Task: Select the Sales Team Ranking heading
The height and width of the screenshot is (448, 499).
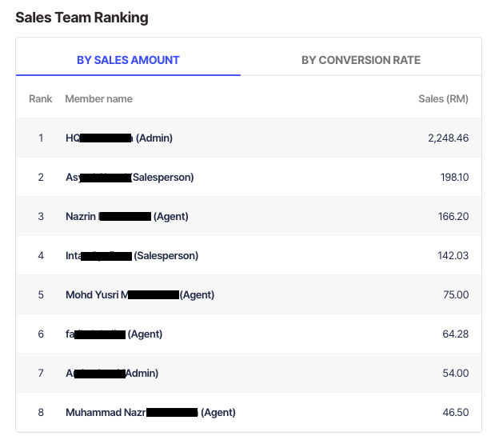Action: (82, 18)
